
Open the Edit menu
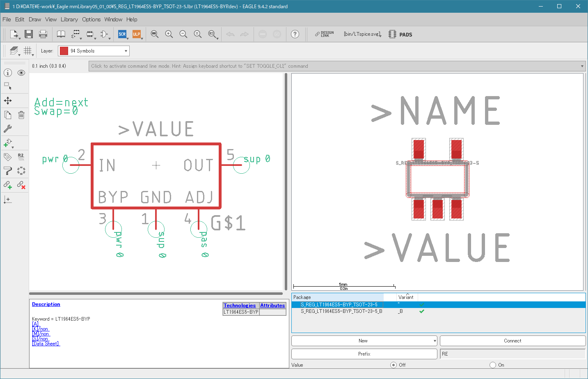click(20, 19)
